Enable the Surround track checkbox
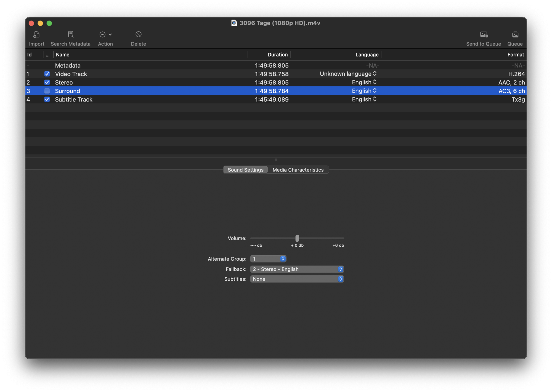 (47, 91)
